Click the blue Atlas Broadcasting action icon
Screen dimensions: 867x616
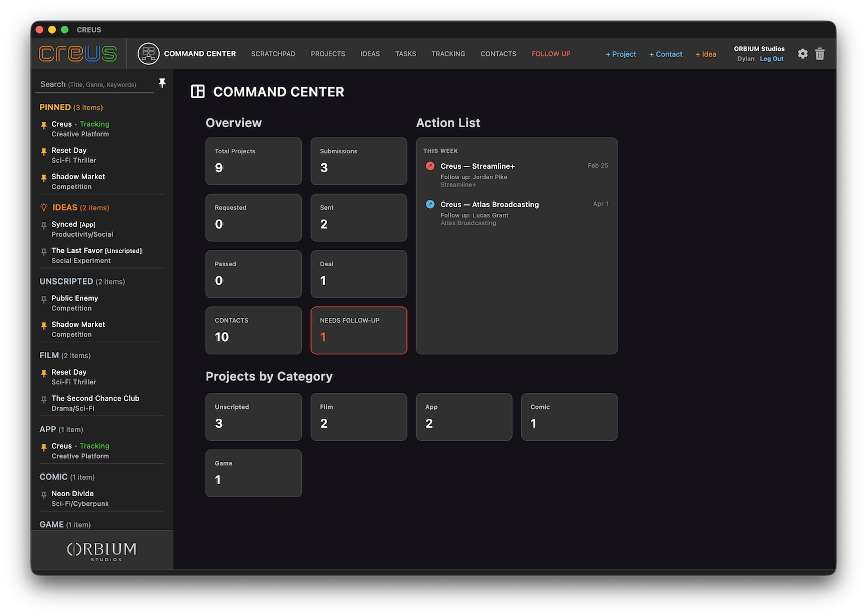pyautogui.click(x=430, y=204)
